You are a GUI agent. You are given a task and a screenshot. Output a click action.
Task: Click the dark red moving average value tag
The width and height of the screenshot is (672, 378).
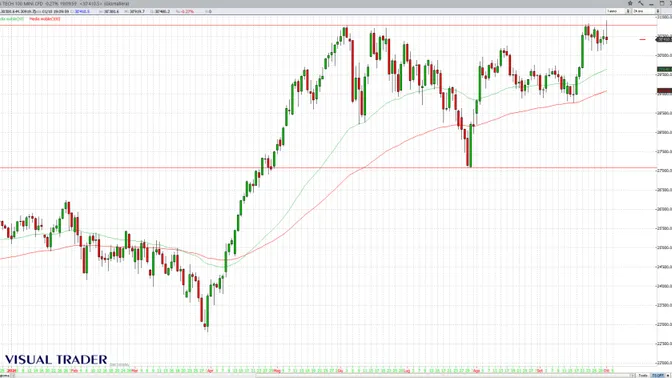pyautogui.click(x=664, y=90)
